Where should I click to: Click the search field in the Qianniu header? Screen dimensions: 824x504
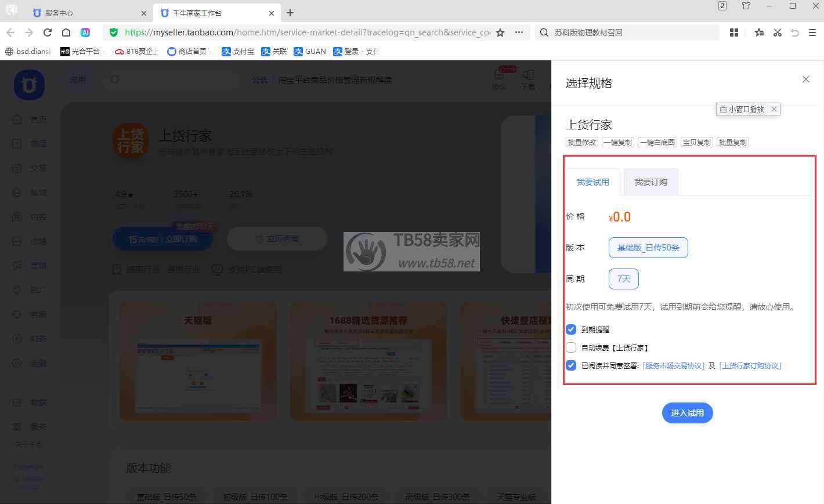[171, 79]
